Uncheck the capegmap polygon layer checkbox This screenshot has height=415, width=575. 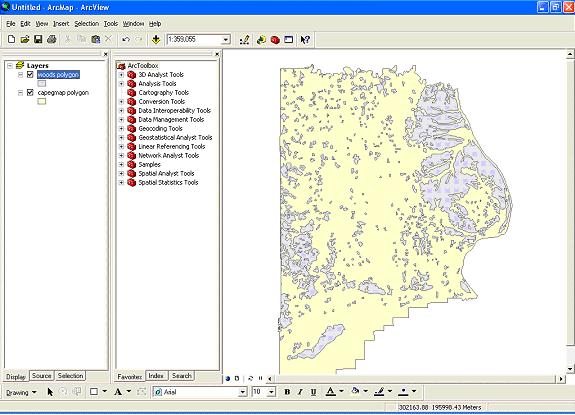pyautogui.click(x=30, y=92)
